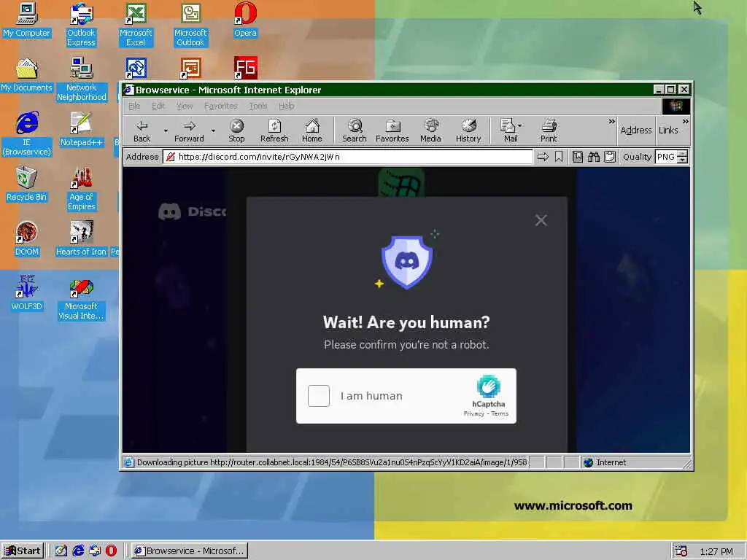Click Internet Explorer Quick Launch icon
747x560 pixels.
[x=78, y=551]
